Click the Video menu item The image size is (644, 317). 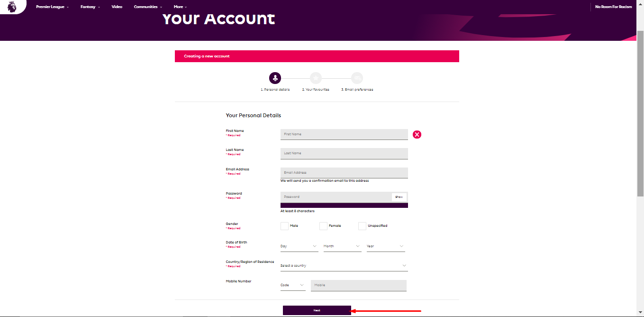click(x=117, y=7)
